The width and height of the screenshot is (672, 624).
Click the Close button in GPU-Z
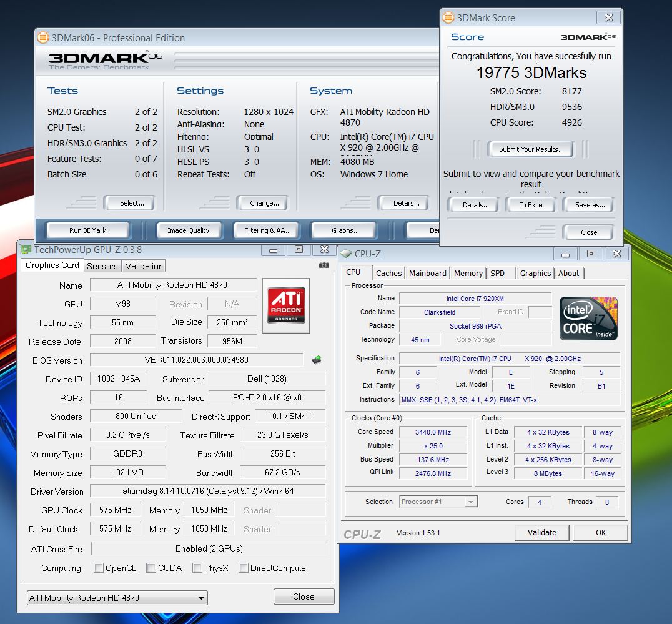pyautogui.click(x=304, y=597)
